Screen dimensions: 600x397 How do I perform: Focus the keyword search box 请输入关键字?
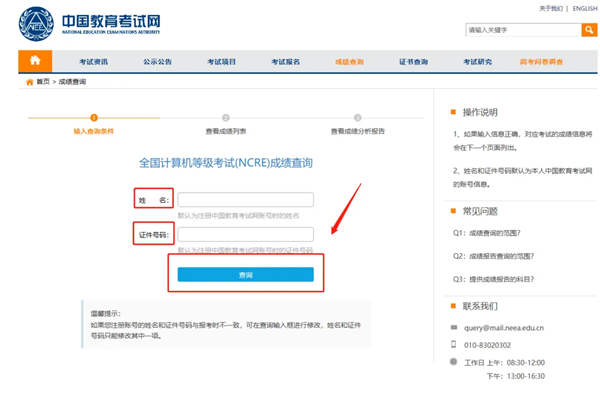[x=523, y=30]
